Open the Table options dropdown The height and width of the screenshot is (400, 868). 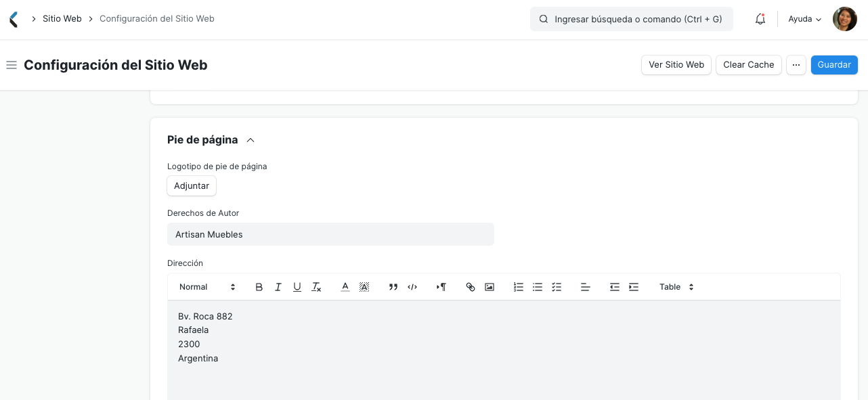point(675,286)
